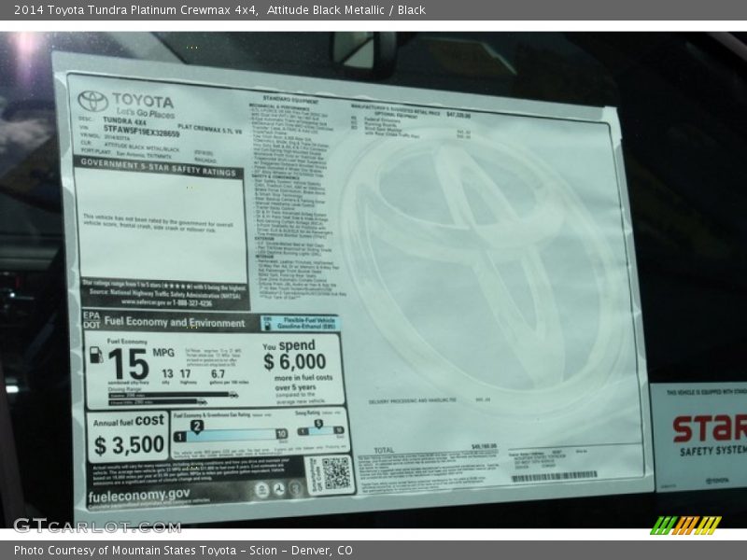747x560 pixels.
Task: Click the fuel pump icon beside 15 MPG
Action: [96, 355]
